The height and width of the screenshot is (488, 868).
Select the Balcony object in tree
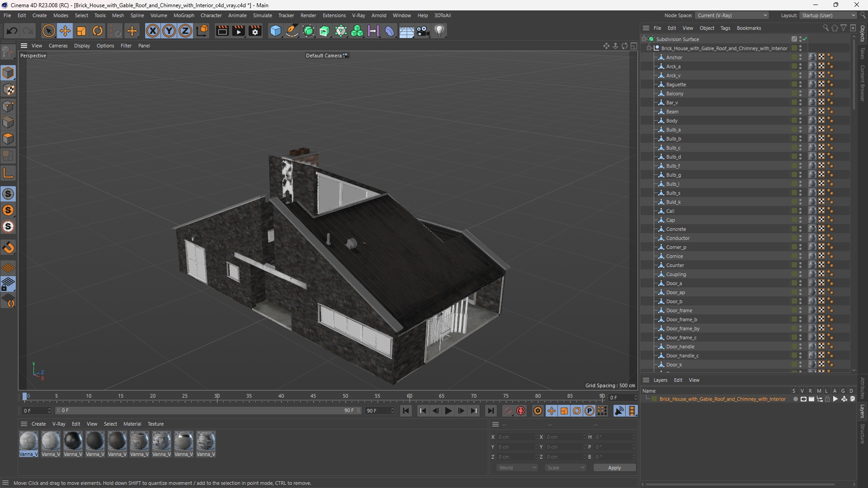(x=675, y=94)
